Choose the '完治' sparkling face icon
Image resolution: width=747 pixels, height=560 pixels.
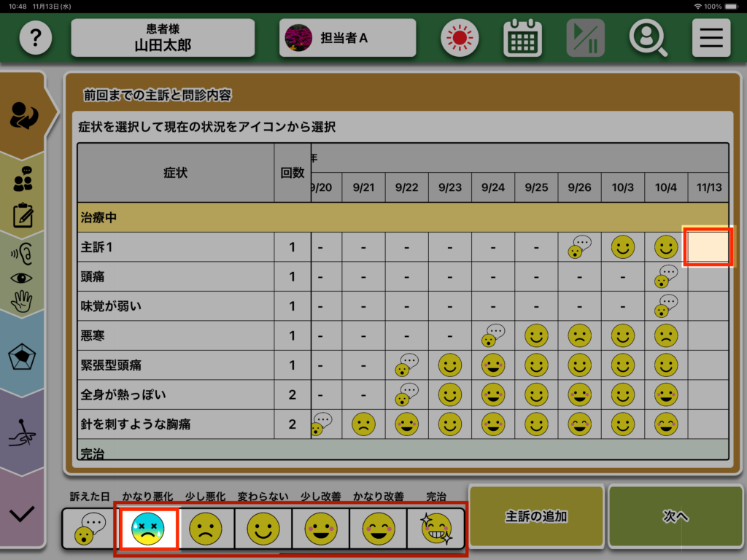436,529
